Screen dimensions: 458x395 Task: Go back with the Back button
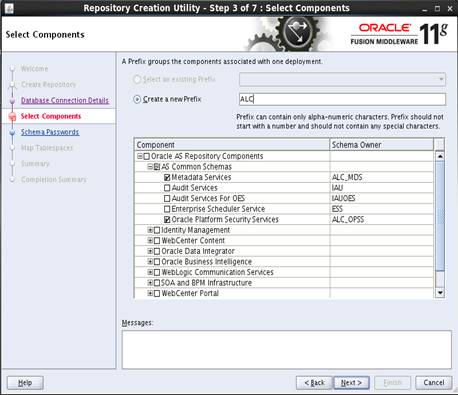coord(314,383)
